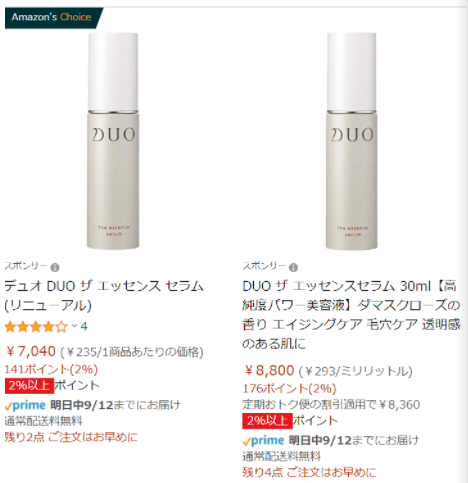This screenshot has width=468, height=483.
Task: Click the 141ポイント(2%) points text
Action: pyautogui.click(x=51, y=369)
